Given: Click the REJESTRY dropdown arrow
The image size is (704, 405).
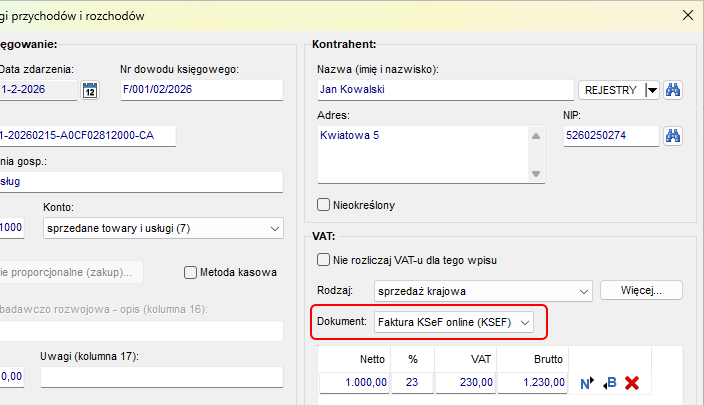Looking at the screenshot, I should coord(652,90).
